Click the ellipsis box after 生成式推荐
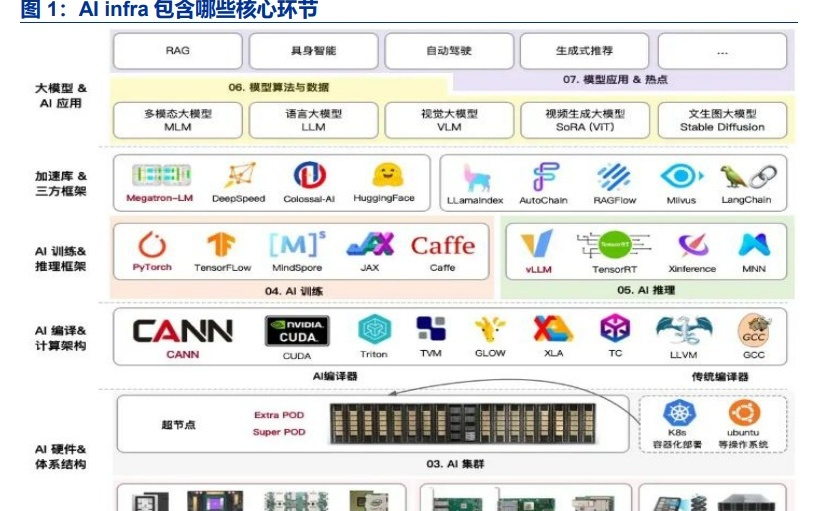Image resolution: width=819 pixels, height=511 pixels. 722,51
